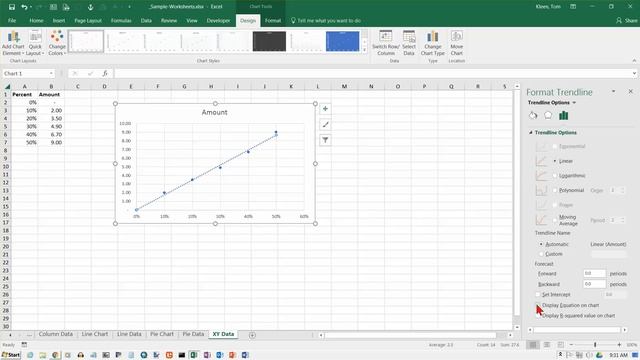Image resolution: width=640 pixels, height=360 pixels.
Task: Apply the dark black chart style
Action: [269, 41]
